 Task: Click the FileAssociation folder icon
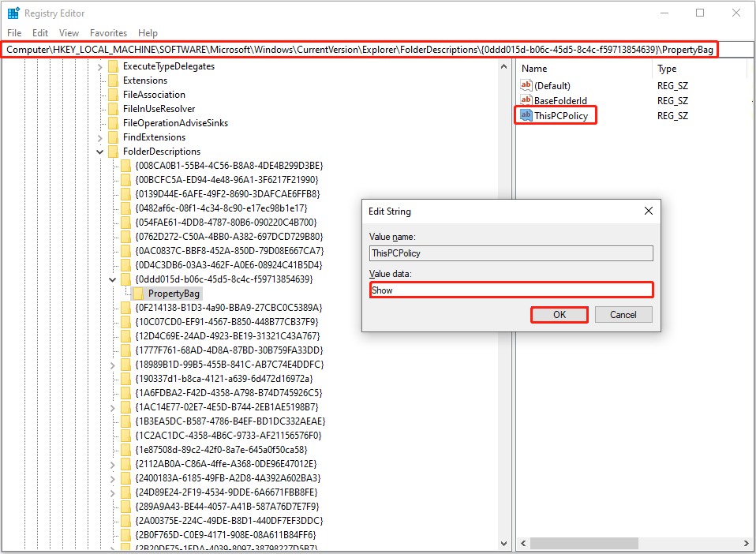114,94
